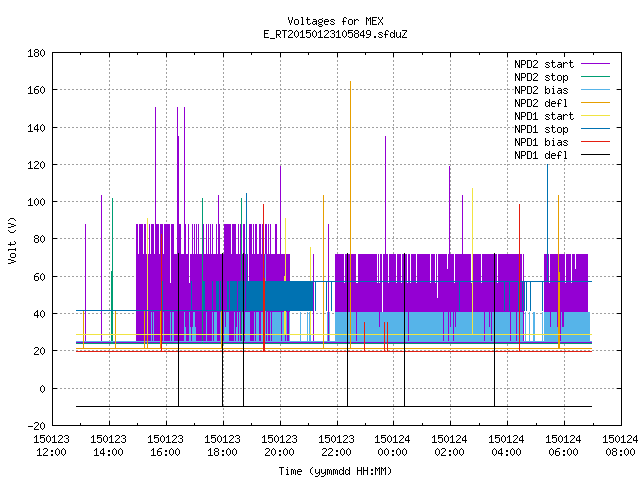Select the NPD2 bias legend label
640x480 pixels.
(541, 90)
